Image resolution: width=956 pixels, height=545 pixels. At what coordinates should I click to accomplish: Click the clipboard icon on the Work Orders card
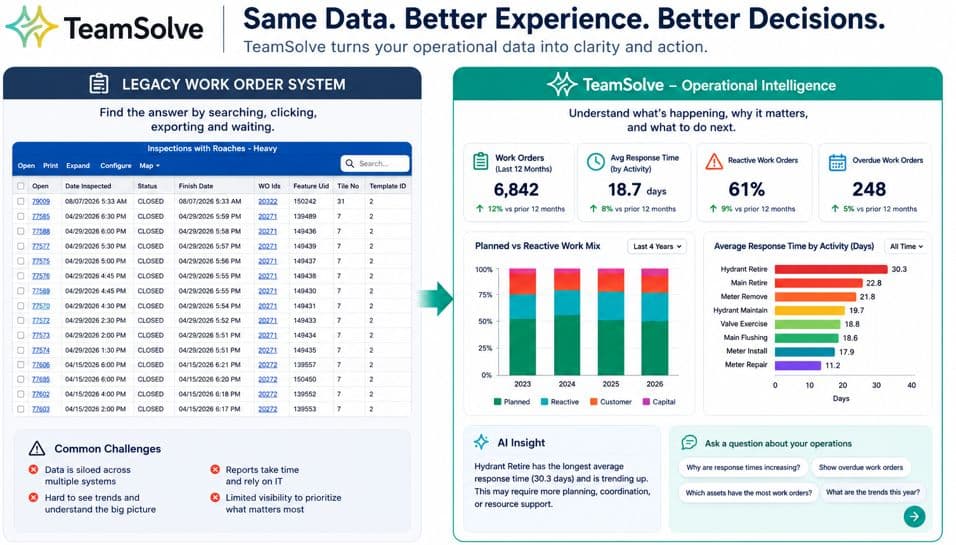coord(481,162)
